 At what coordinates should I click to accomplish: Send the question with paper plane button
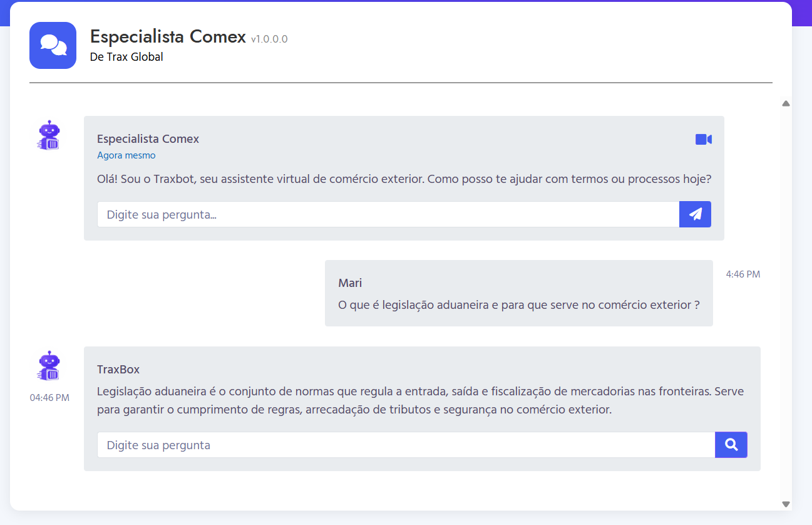click(695, 214)
